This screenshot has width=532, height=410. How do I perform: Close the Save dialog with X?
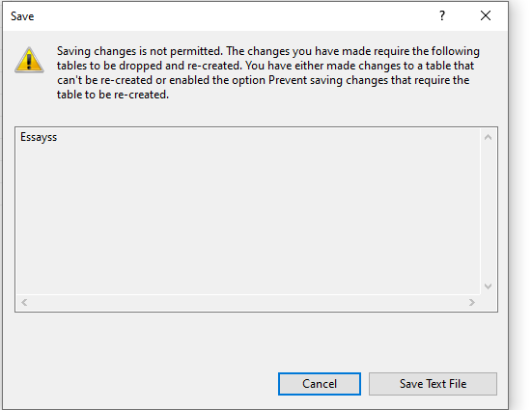pyautogui.click(x=486, y=15)
